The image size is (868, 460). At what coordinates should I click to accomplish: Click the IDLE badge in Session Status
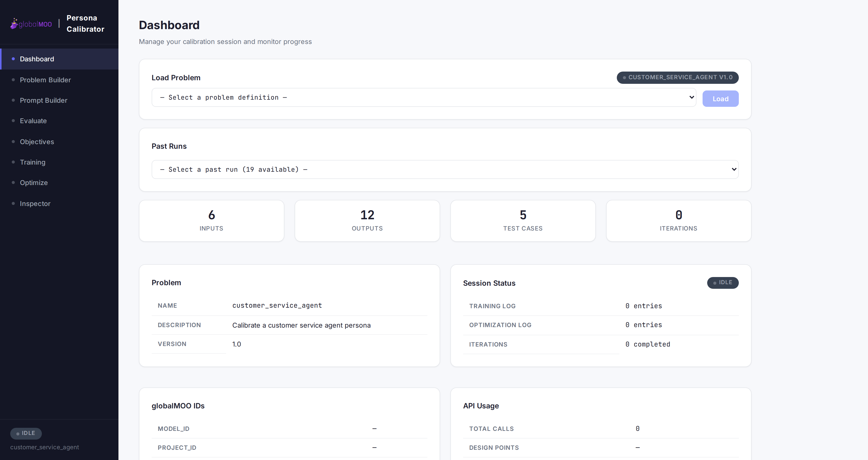(x=722, y=283)
